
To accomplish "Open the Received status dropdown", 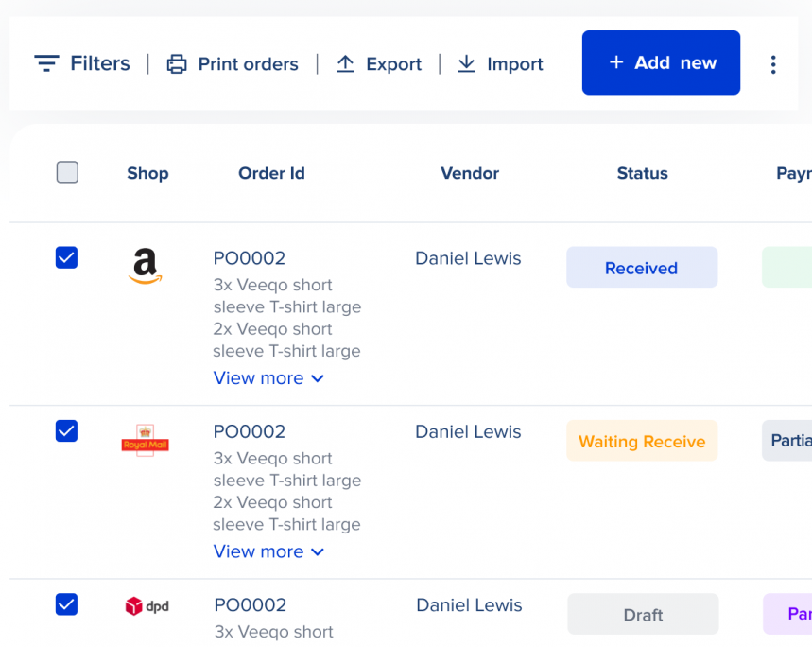I will pos(642,267).
